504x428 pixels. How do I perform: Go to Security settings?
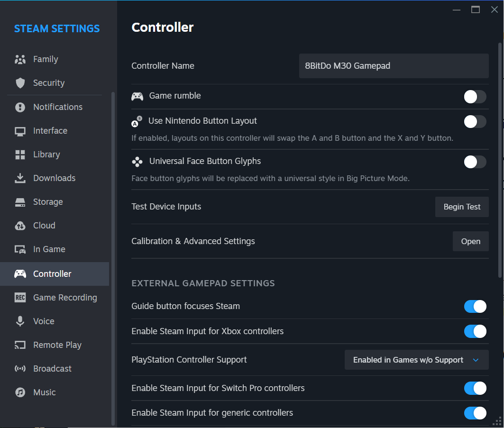[55, 83]
